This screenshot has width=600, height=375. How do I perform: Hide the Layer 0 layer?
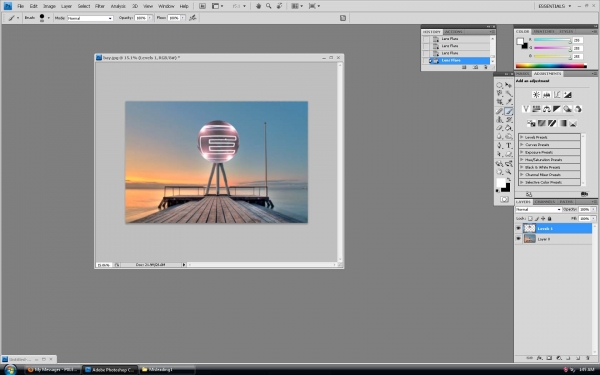pos(518,239)
